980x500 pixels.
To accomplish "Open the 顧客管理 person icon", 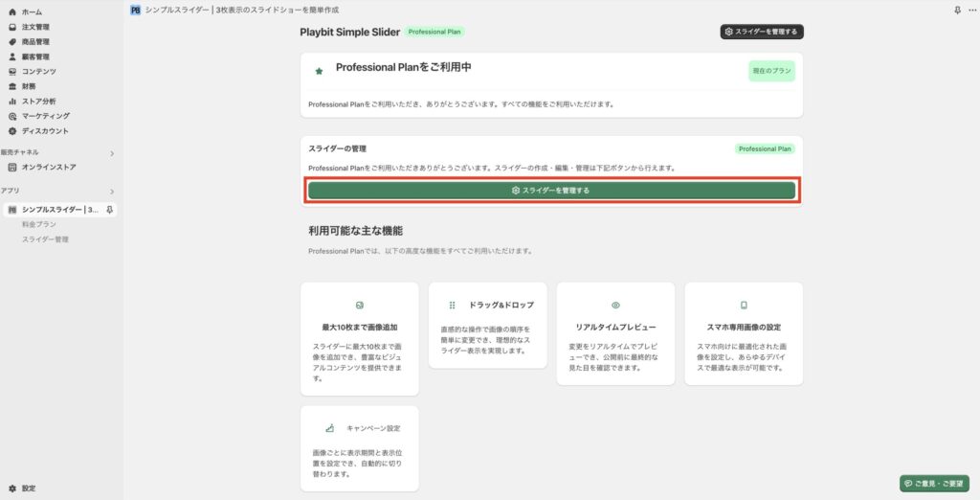I will pyautogui.click(x=11, y=57).
